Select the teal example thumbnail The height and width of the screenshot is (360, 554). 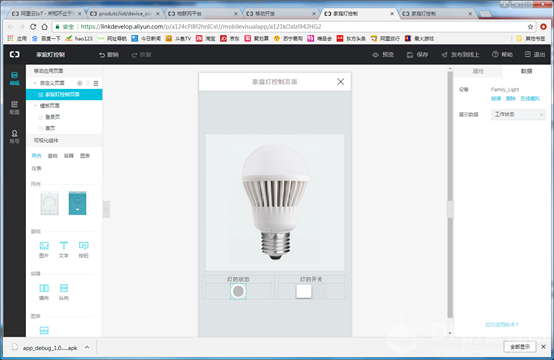77,203
